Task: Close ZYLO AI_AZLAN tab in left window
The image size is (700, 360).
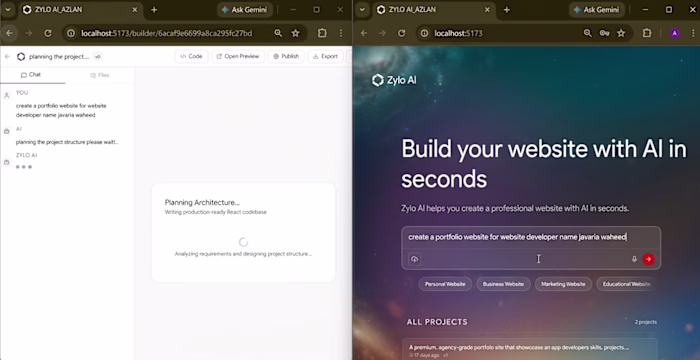Action: coord(134,10)
